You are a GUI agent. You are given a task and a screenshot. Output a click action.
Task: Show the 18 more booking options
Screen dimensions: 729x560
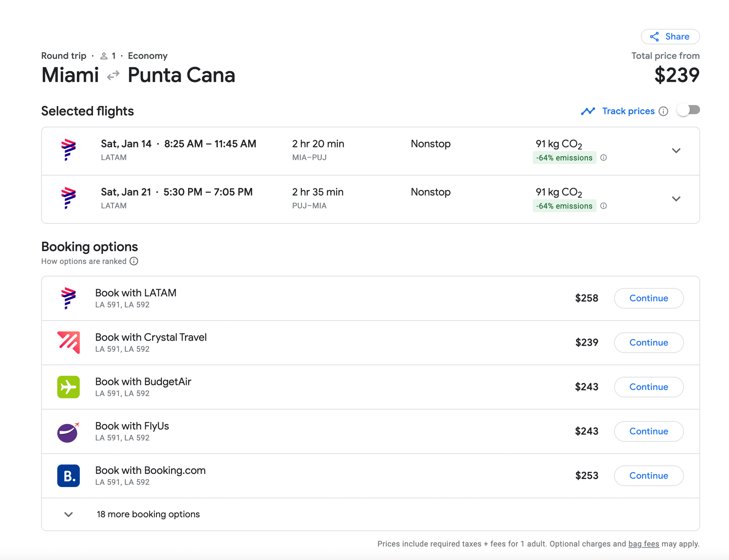coord(148,514)
